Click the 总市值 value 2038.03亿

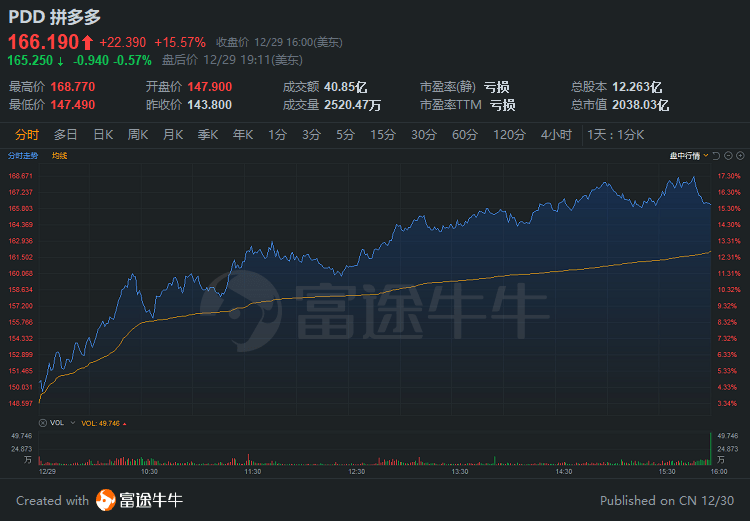tap(640, 105)
